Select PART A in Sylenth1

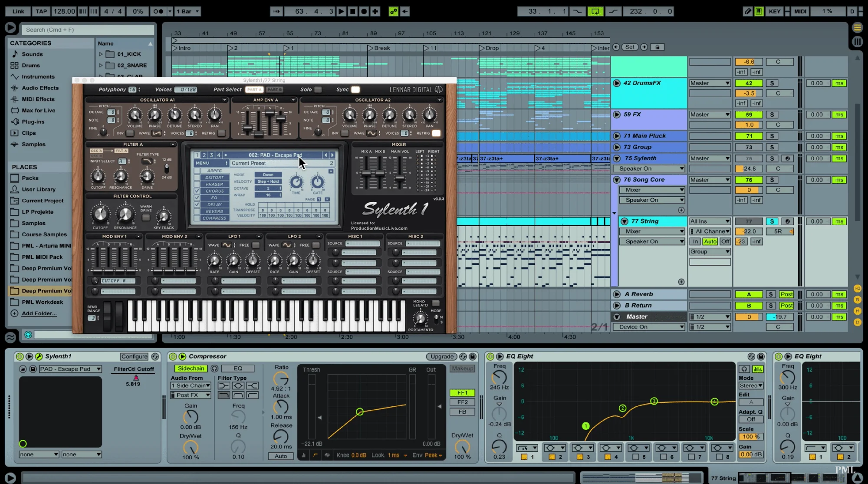[x=254, y=90]
